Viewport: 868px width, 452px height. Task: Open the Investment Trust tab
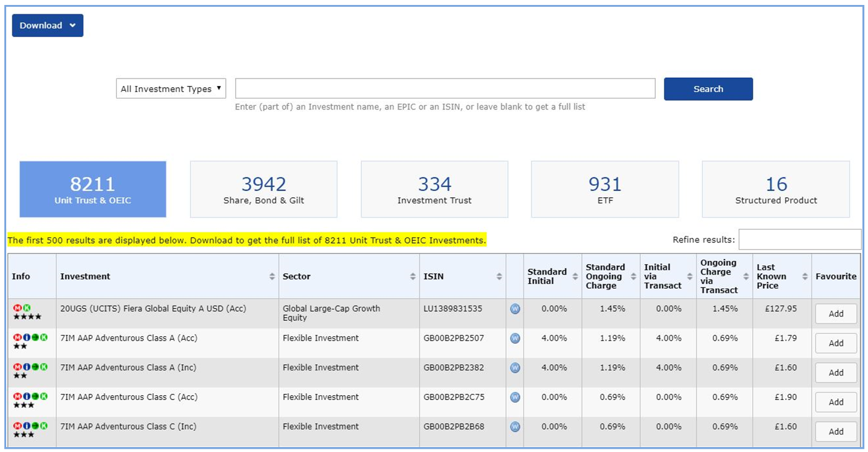coord(434,189)
